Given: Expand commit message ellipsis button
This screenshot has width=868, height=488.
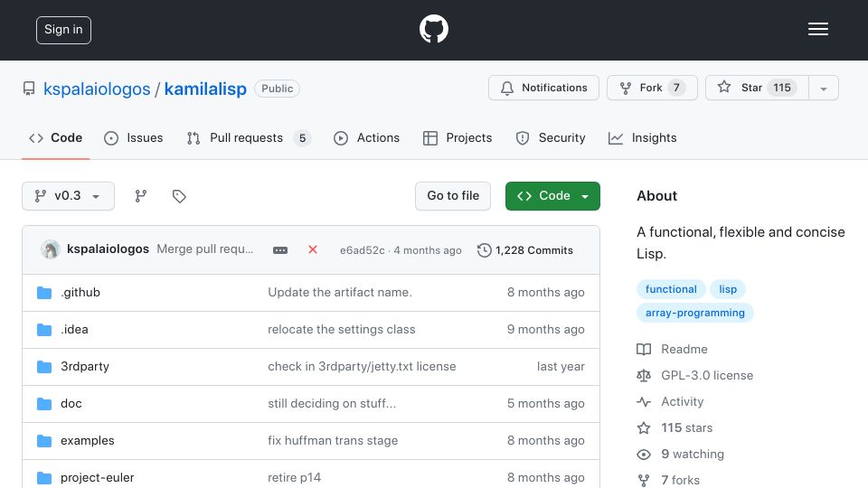Looking at the screenshot, I should click(280, 250).
